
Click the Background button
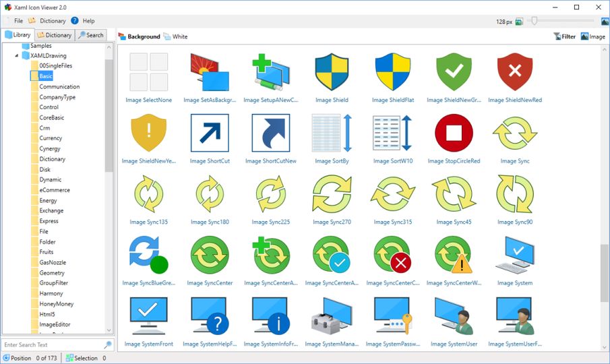point(140,36)
